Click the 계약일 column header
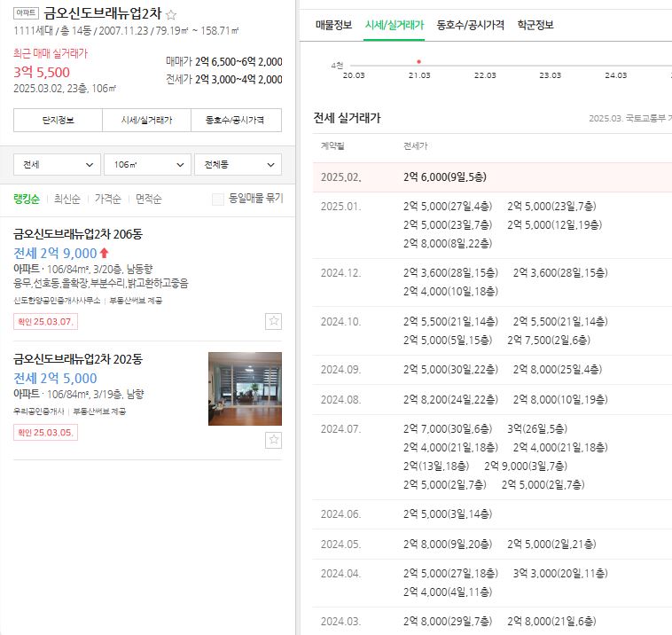This screenshot has width=672, height=635. tap(332, 146)
